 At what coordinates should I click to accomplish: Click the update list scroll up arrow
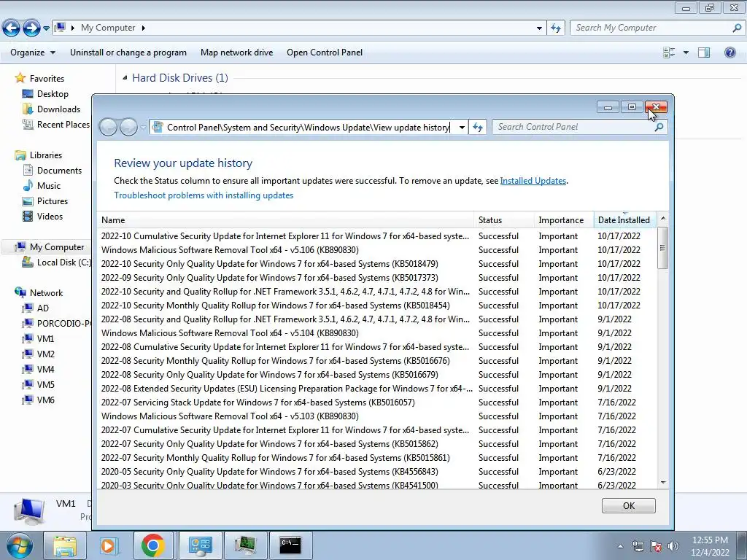[662, 219]
